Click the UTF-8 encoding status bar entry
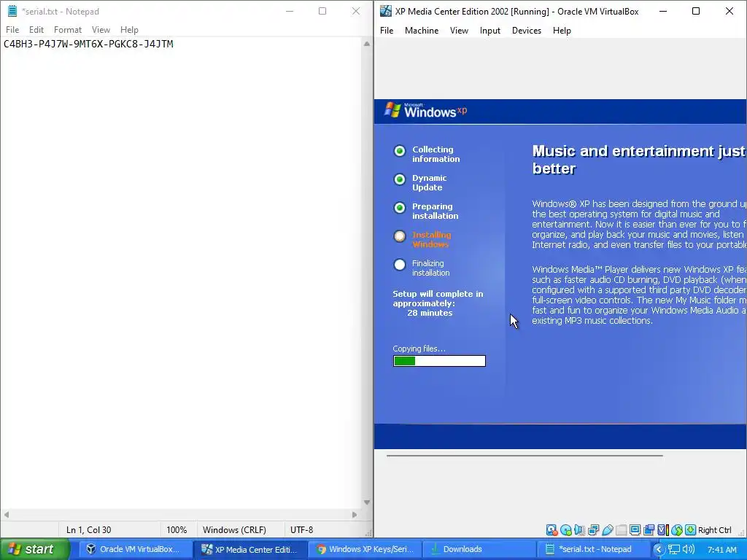This screenshot has height=560, width=747. pyautogui.click(x=301, y=529)
